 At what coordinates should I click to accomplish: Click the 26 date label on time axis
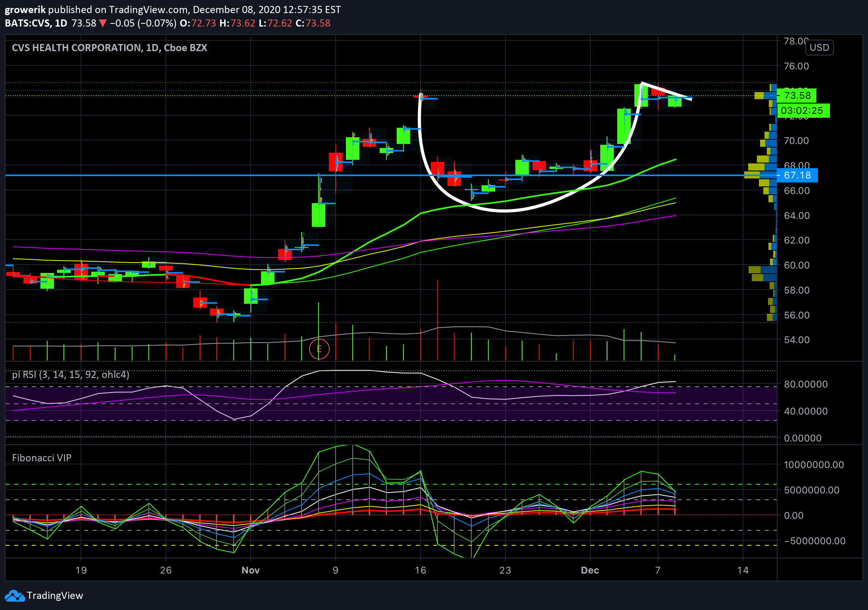[166, 570]
